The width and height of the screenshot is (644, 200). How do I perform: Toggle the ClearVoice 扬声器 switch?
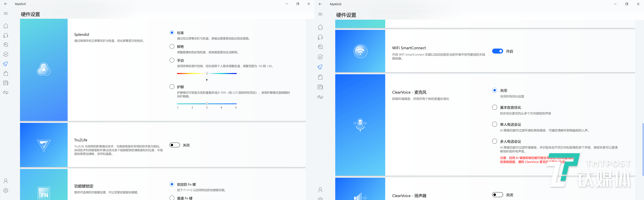tap(497, 195)
